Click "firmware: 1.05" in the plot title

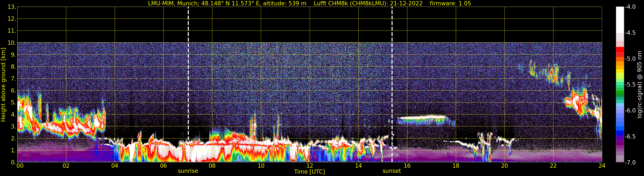[x=450, y=3]
